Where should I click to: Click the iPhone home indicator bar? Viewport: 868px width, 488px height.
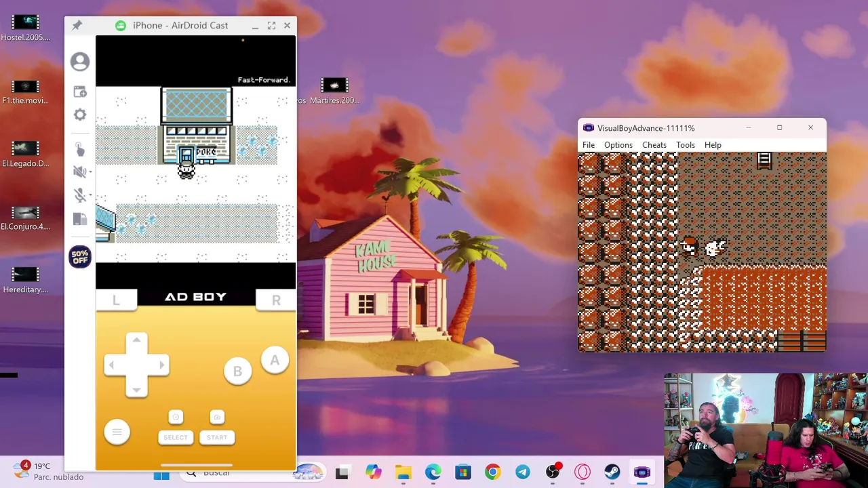click(x=196, y=466)
